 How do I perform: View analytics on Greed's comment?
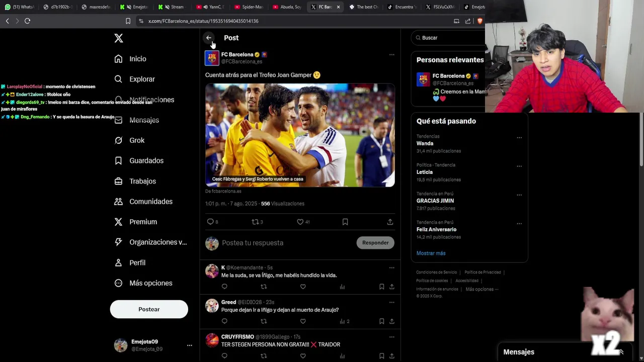344,321
